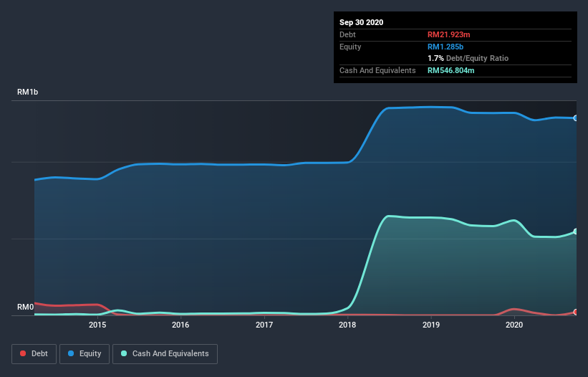The height and width of the screenshot is (377, 588).
Task: Click the 2016 x-axis label
Action: tap(180, 325)
